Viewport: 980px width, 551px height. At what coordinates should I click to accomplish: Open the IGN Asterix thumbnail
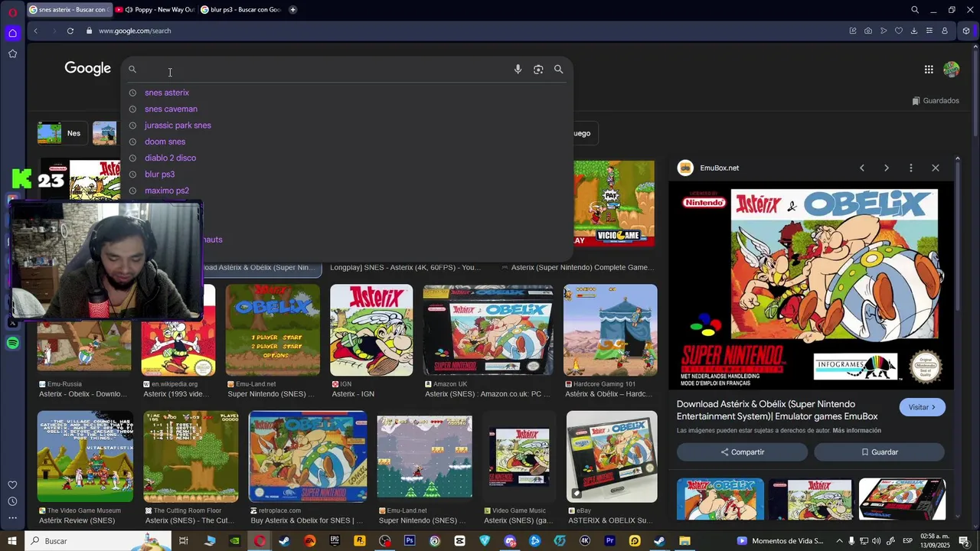[x=371, y=330]
